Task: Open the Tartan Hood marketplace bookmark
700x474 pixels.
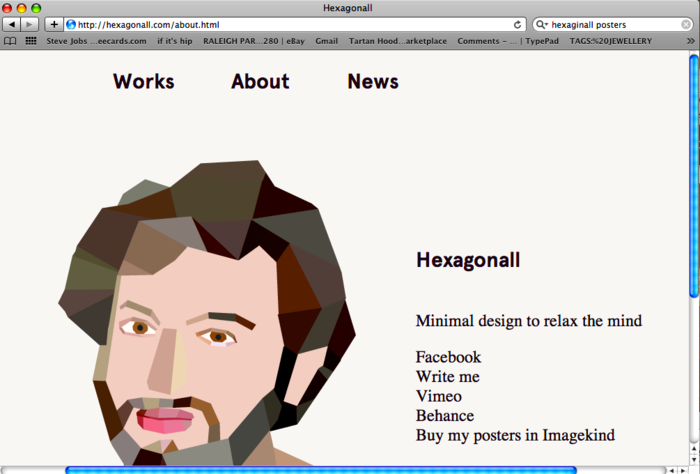Action: tap(397, 41)
